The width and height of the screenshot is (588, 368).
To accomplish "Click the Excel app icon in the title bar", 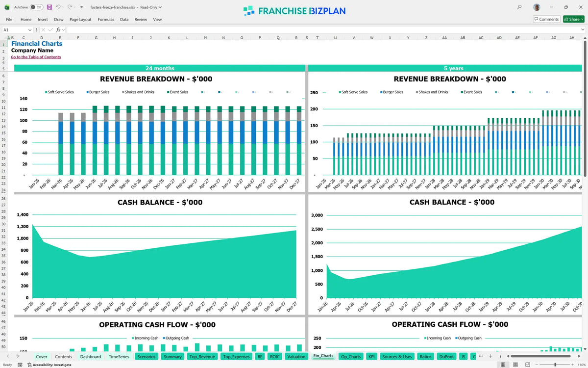I will (x=7, y=7).
